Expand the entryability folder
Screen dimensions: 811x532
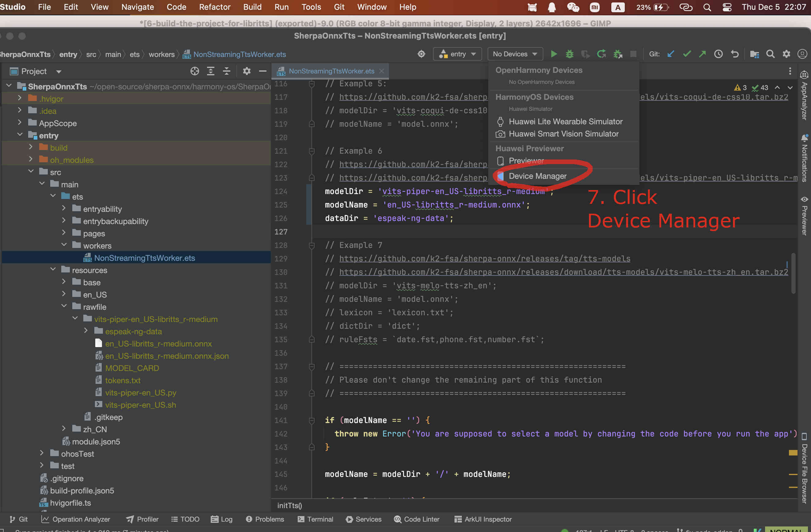64,208
